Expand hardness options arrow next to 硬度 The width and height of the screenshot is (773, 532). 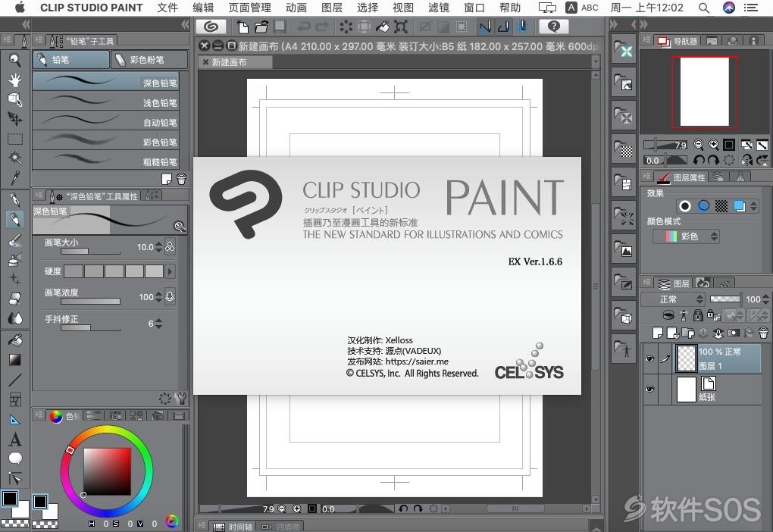170,271
